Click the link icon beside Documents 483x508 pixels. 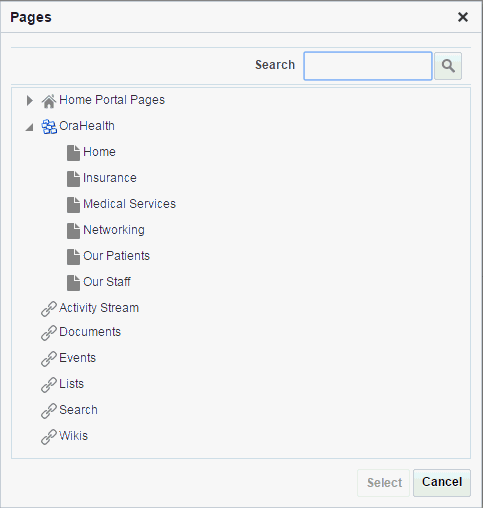click(49, 333)
